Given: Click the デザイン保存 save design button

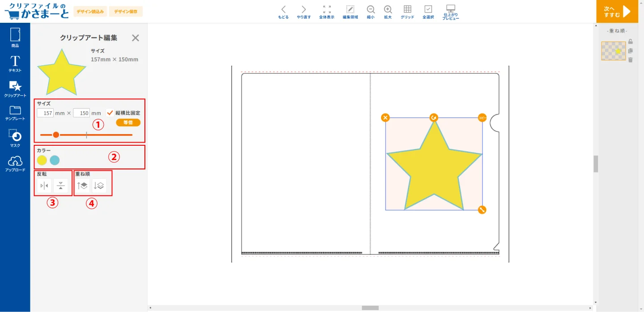Looking at the screenshot, I should (126, 12).
